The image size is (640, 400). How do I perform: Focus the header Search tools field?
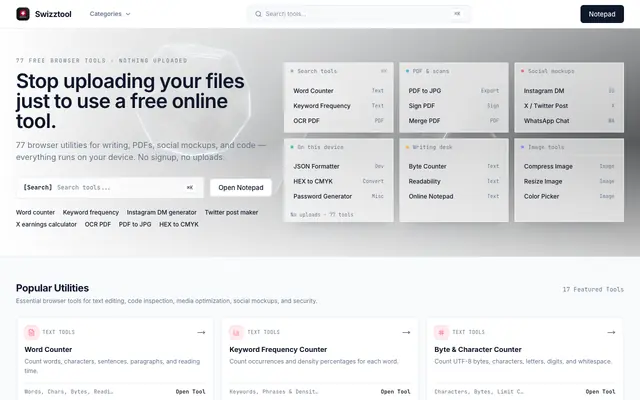click(359, 14)
